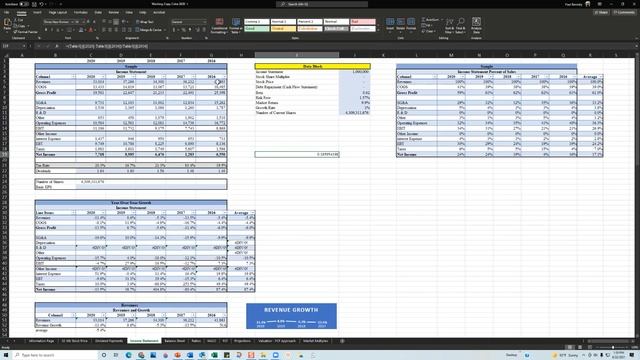Screen dimensions: 640x360
Task: Click the Windows Start button
Action: coord(5,355)
